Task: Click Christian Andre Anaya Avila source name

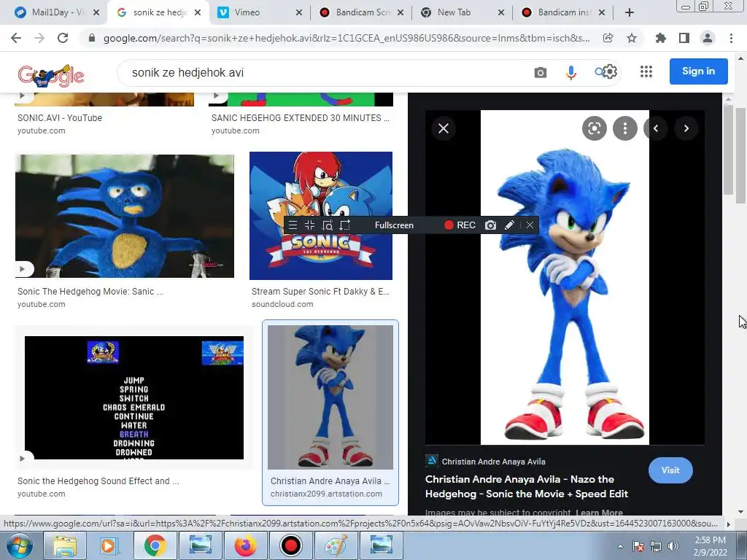Action: tap(494, 462)
